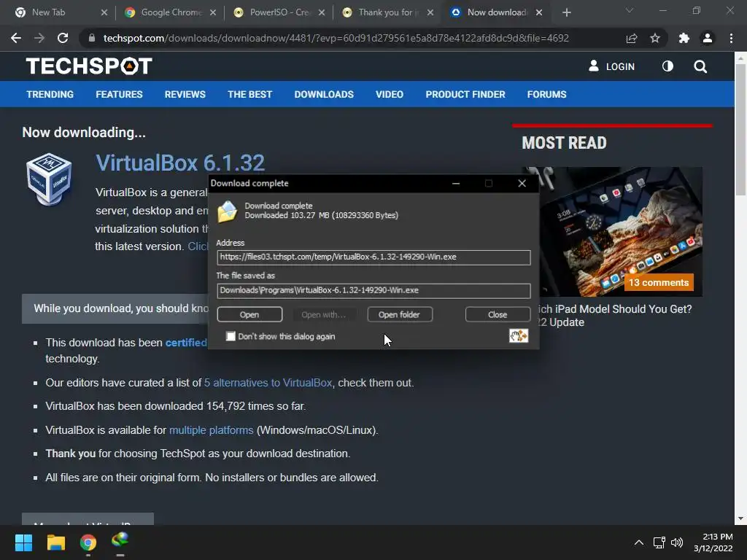Open Chrome three-dot menu

[731, 38]
